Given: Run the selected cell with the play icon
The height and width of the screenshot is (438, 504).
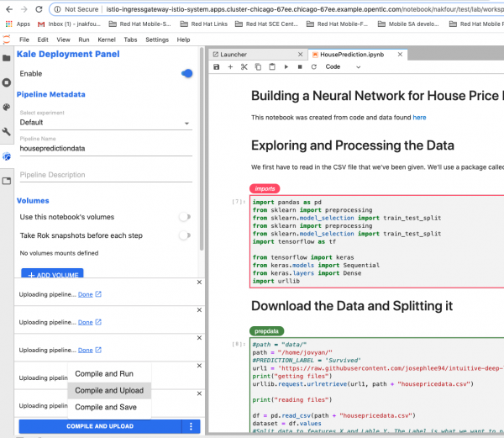Looking at the screenshot, I should click(286, 66).
